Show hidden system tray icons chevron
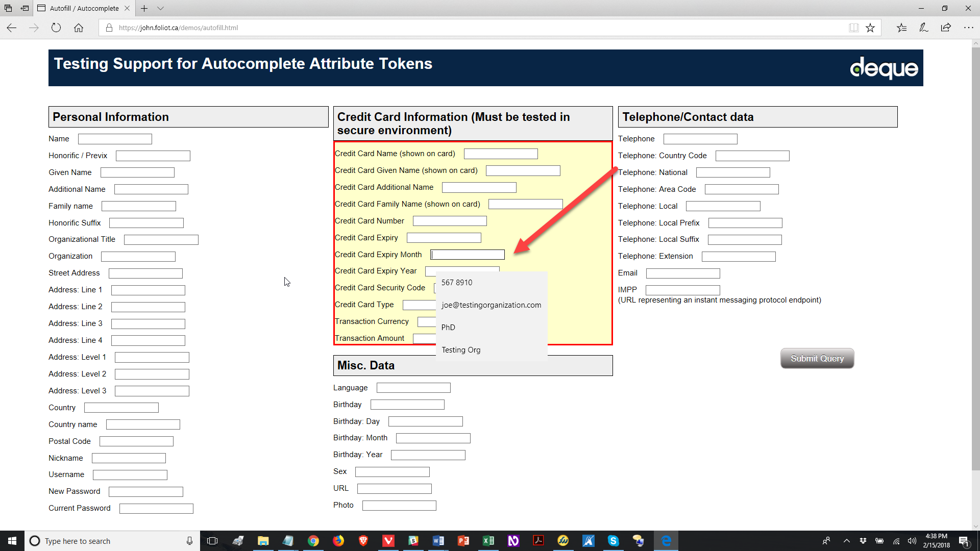This screenshot has width=980, height=551. click(x=846, y=541)
